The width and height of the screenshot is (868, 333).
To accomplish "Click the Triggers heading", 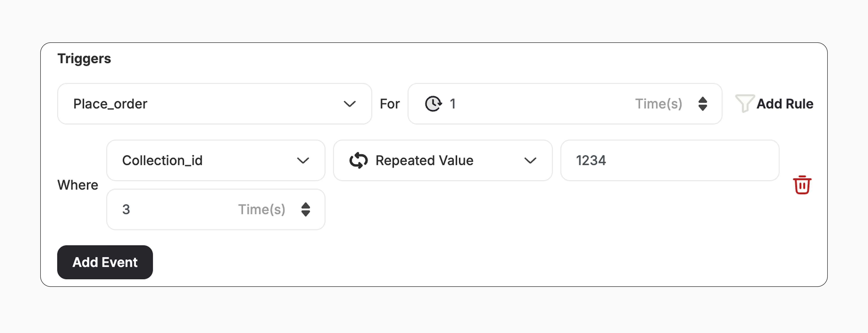I will (84, 58).
